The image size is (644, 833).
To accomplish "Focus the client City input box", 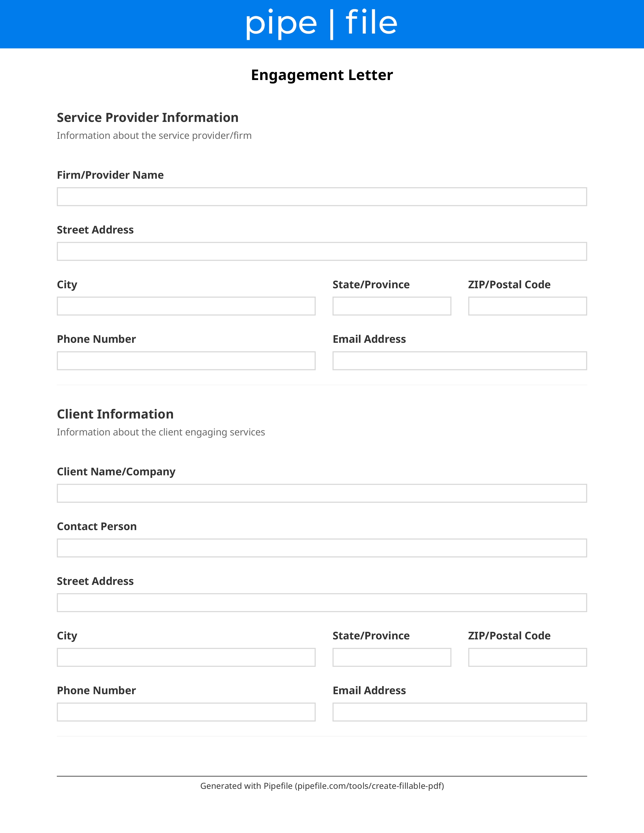I will click(x=186, y=657).
